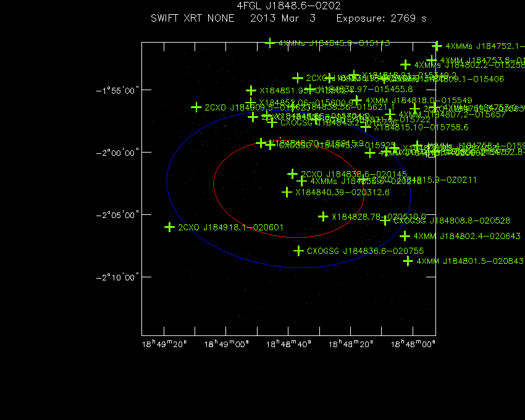Click the right ascension label 18h48m40s
The width and height of the screenshot is (525, 420).
288,344
